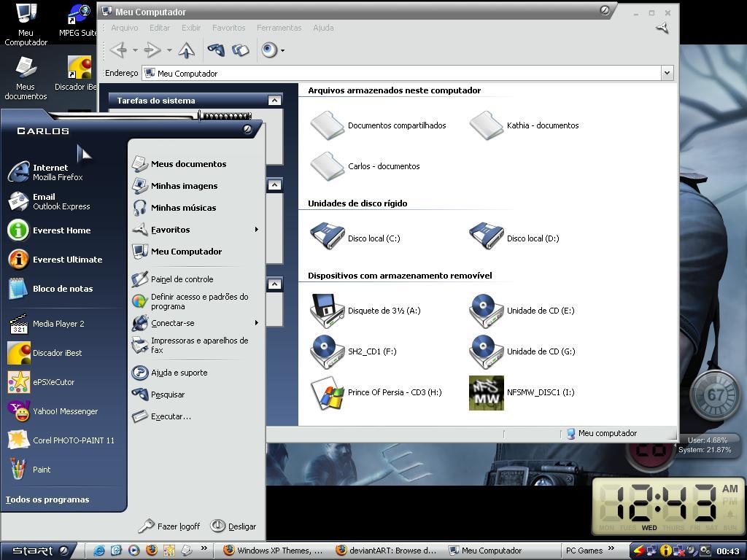Expand the Endereço address dropdown
The image size is (747, 560).
click(x=667, y=73)
